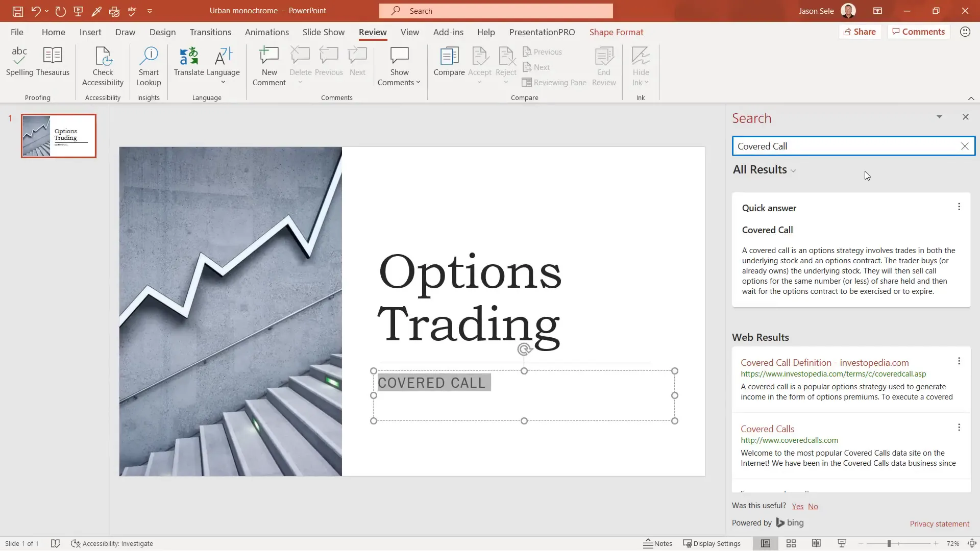Run Check Accessibility
The width and height of the screenshot is (980, 551).
click(103, 67)
